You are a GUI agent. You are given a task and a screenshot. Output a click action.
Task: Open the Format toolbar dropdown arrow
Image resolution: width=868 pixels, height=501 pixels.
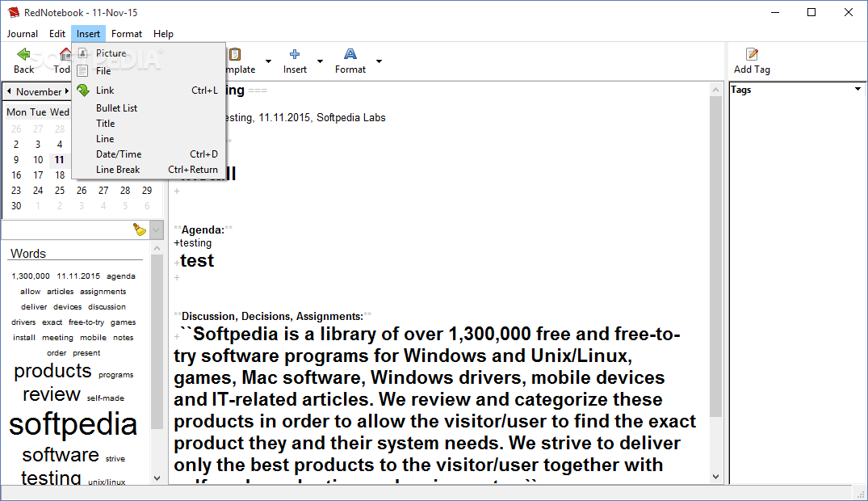379,61
